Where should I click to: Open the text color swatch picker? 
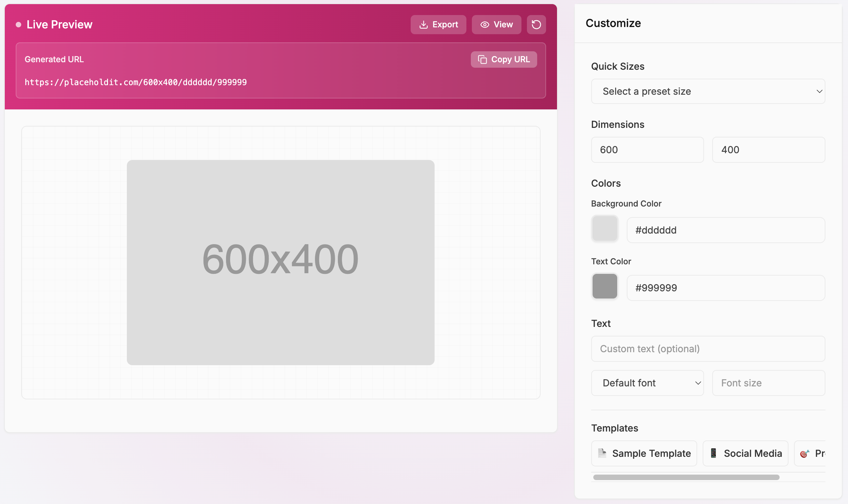605,286
